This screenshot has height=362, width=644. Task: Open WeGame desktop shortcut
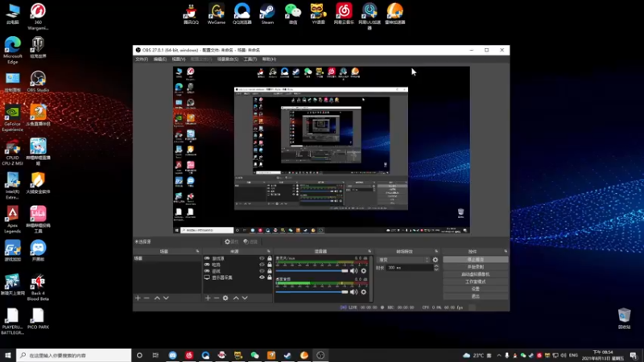pyautogui.click(x=217, y=14)
